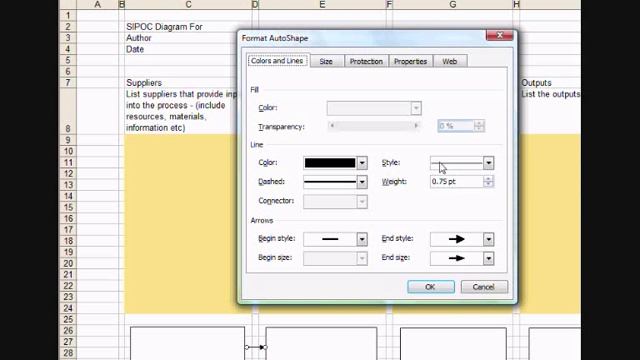Close the Format AutoShape dialog window
Image resolution: width=640 pixels, height=360 pixels.
click(x=499, y=36)
